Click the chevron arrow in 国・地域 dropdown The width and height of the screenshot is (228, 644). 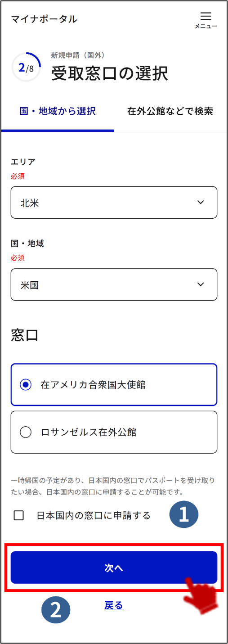[x=201, y=284]
